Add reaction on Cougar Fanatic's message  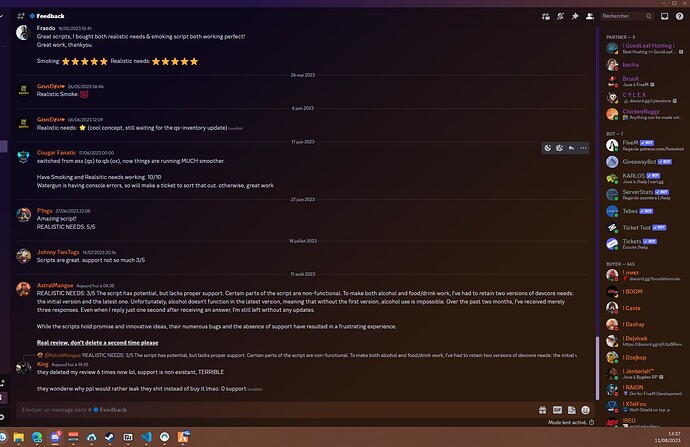click(x=548, y=148)
